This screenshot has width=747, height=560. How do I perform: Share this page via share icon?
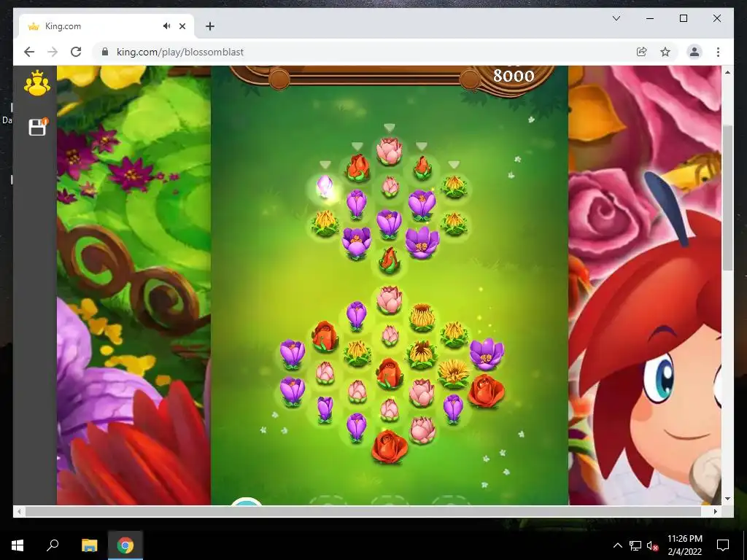tap(642, 52)
